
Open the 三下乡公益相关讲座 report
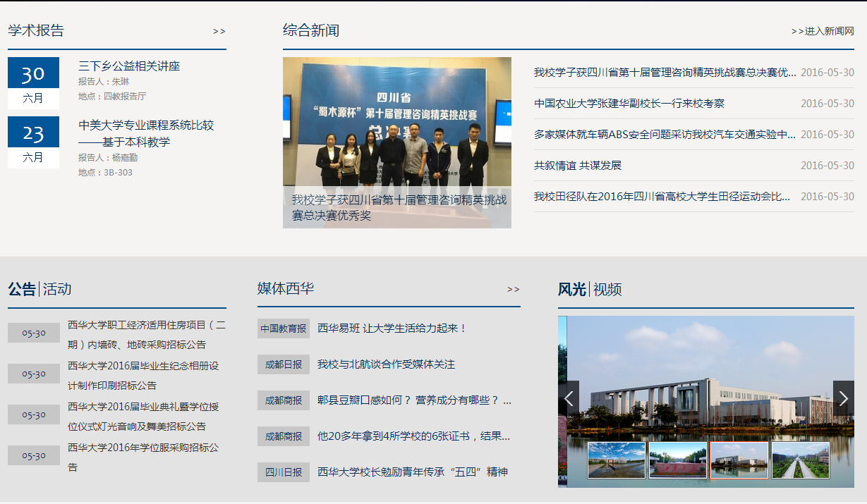(129, 66)
